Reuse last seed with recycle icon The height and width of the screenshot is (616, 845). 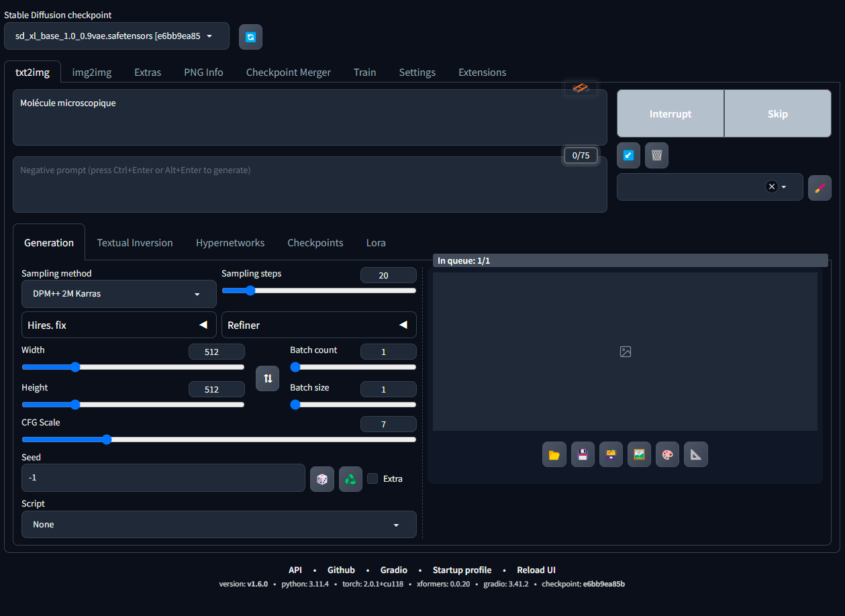[350, 479]
